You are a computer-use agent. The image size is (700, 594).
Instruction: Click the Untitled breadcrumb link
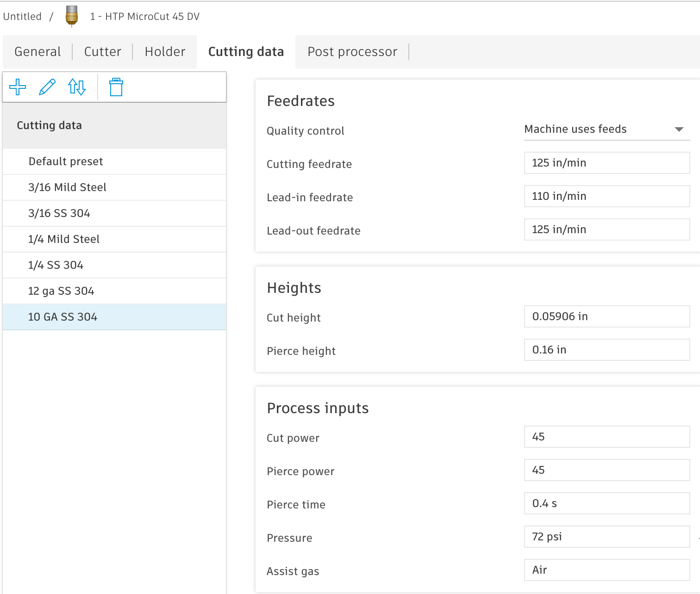[x=22, y=17]
